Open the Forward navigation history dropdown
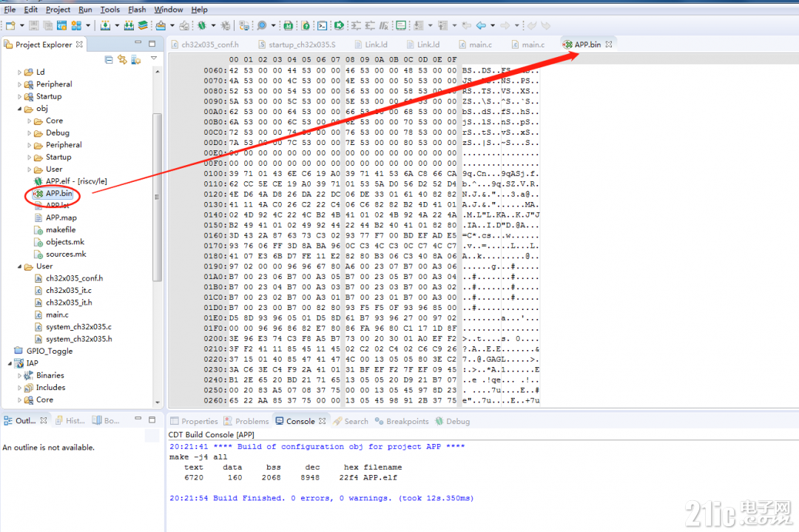The image size is (799, 532). click(516, 25)
